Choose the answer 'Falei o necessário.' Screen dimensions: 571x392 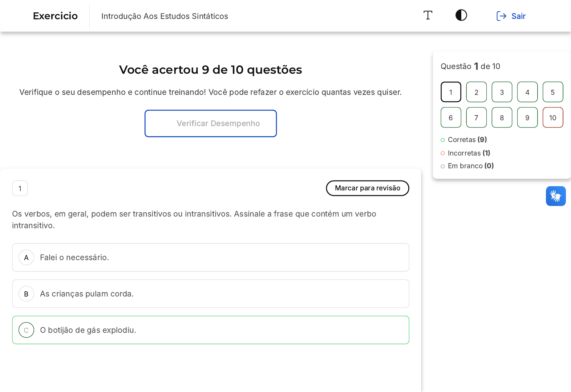74,258
